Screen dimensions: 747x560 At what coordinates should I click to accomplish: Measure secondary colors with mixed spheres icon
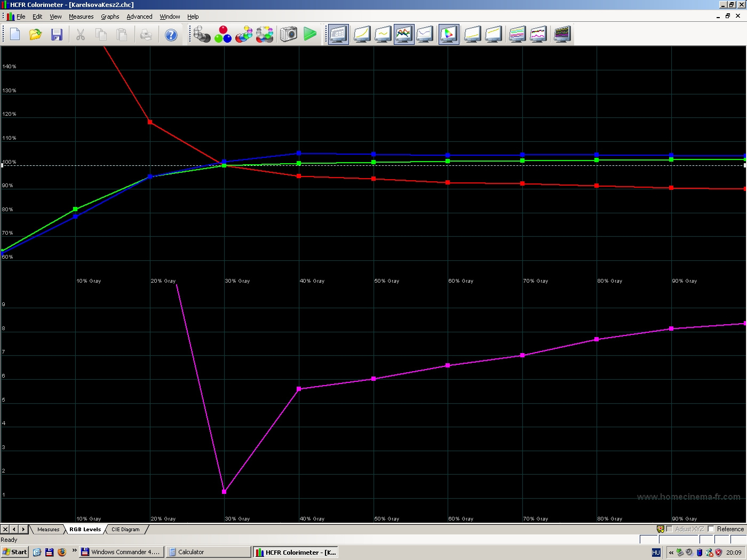[244, 35]
